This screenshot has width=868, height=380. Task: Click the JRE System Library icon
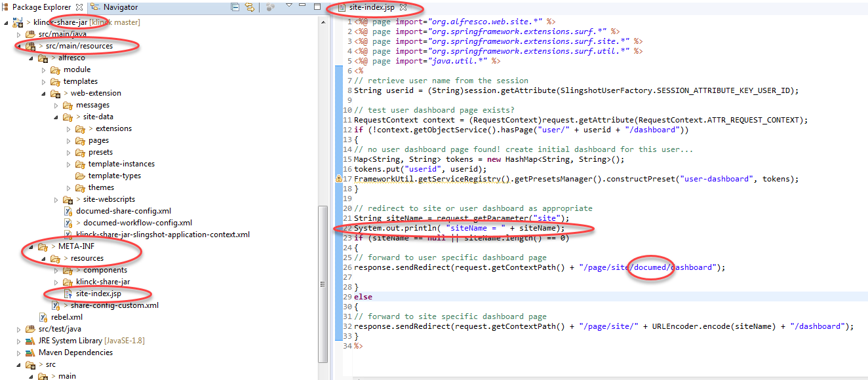tap(31, 341)
